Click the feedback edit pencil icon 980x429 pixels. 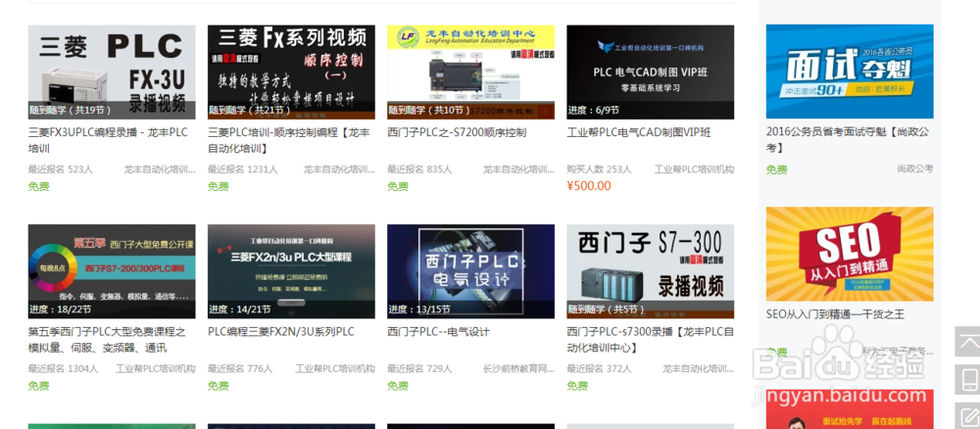[967, 416]
